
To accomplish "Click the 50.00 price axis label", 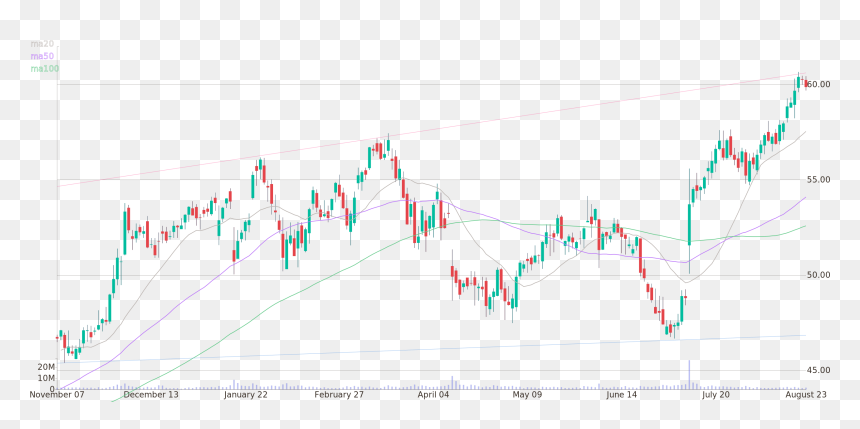I will click(x=819, y=275).
